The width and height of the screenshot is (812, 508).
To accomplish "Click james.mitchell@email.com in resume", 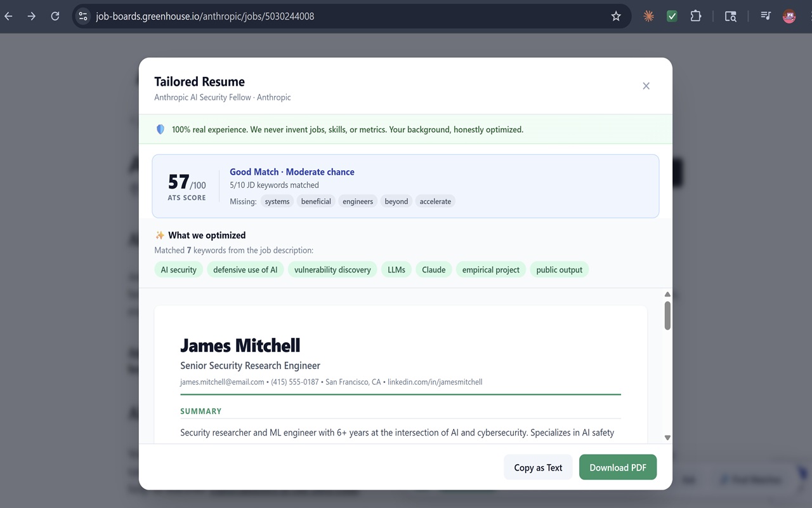I will 222,382.
